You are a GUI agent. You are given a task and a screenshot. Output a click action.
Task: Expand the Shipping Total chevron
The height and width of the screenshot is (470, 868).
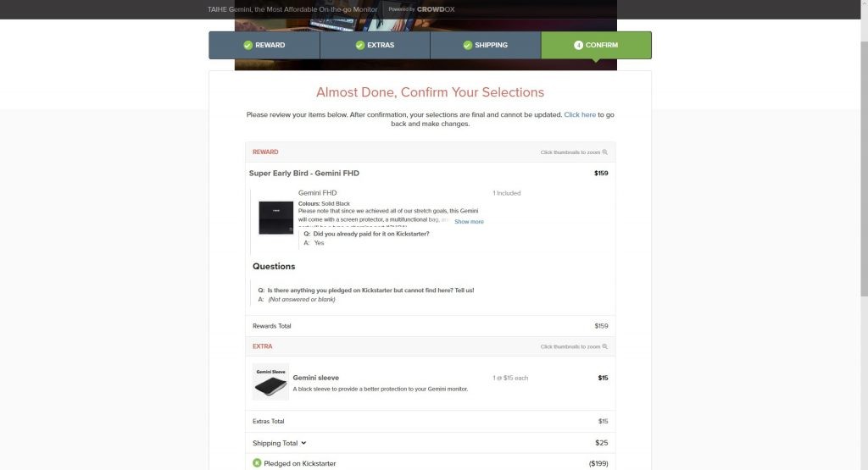303,443
